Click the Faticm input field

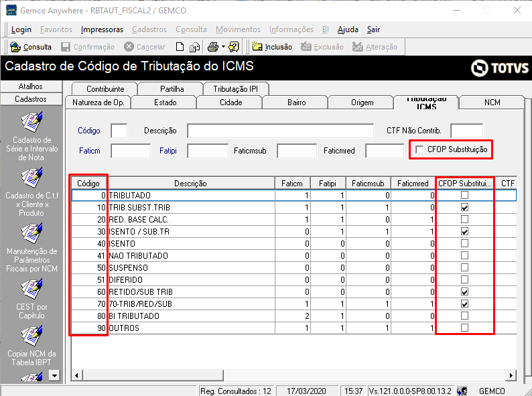click(131, 151)
